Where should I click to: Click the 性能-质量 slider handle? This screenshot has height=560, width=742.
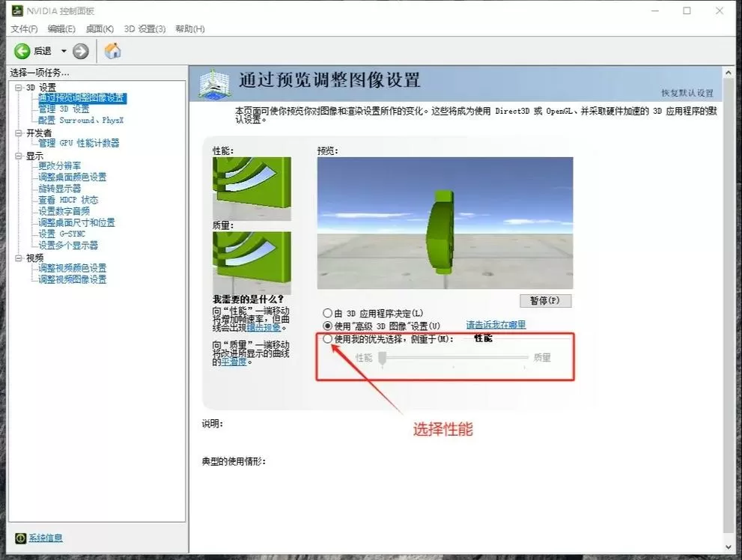pos(383,357)
